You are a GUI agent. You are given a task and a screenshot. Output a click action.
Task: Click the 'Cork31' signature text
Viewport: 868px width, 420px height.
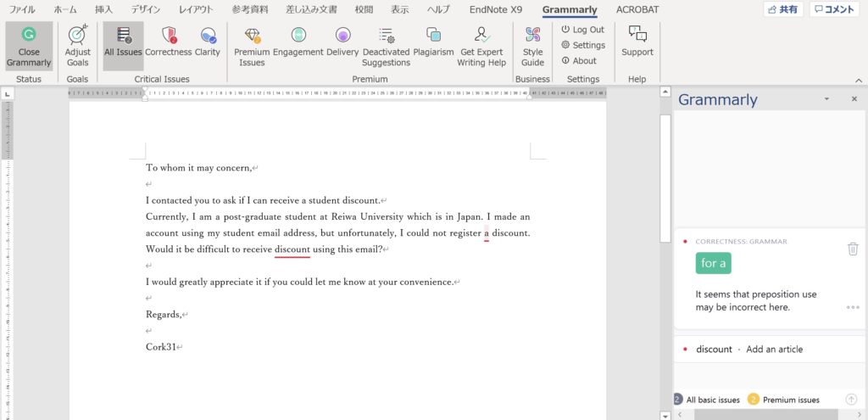160,347
